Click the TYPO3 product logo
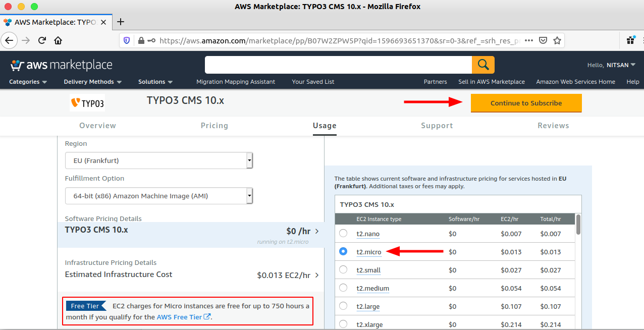 (87, 102)
